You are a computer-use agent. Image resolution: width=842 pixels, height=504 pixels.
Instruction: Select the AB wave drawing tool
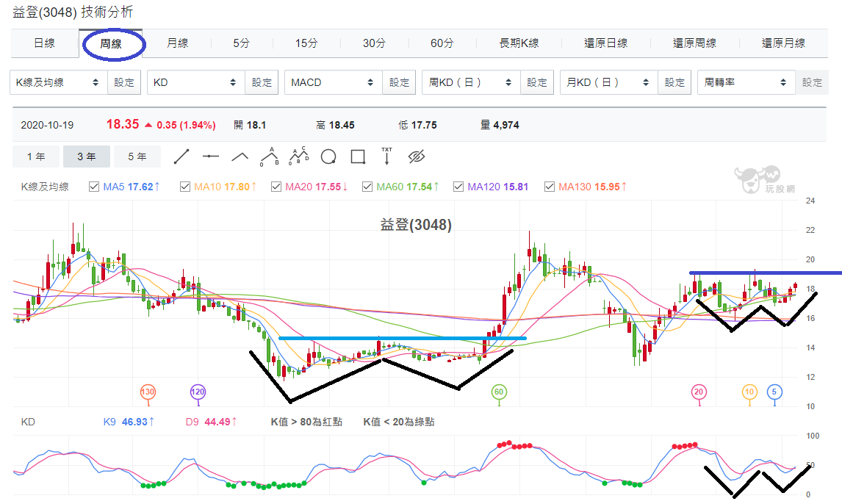pos(270,156)
